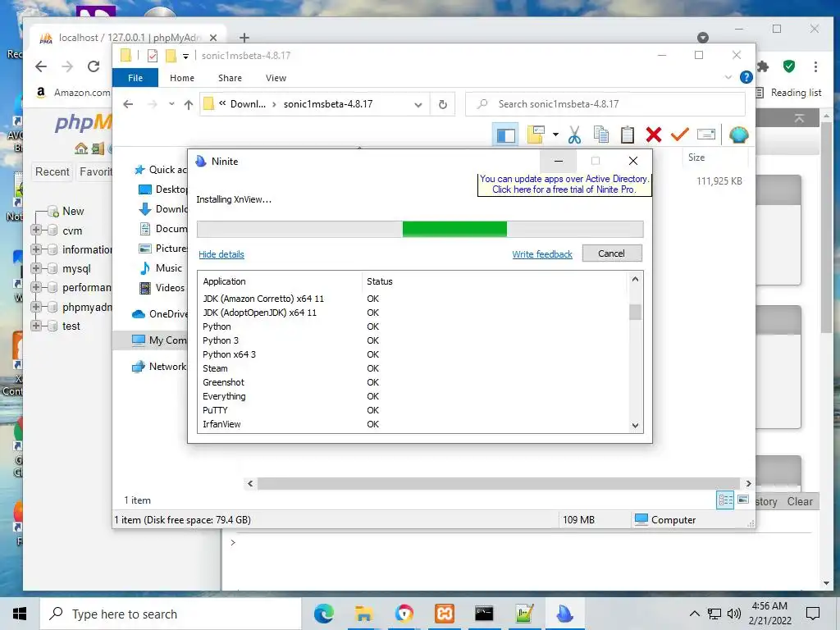Open Command Prompt from the taskbar
Image resolution: width=840 pixels, height=630 pixels.
point(484,614)
